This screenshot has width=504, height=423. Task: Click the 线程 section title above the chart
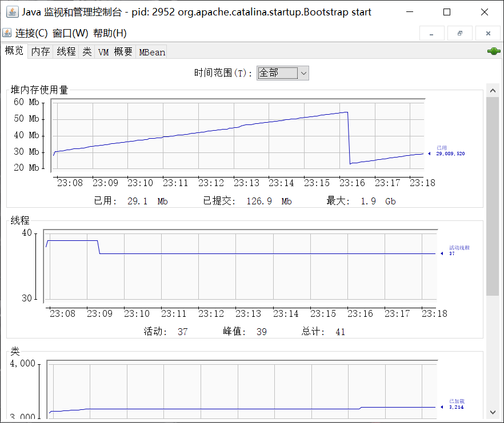(x=20, y=220)
